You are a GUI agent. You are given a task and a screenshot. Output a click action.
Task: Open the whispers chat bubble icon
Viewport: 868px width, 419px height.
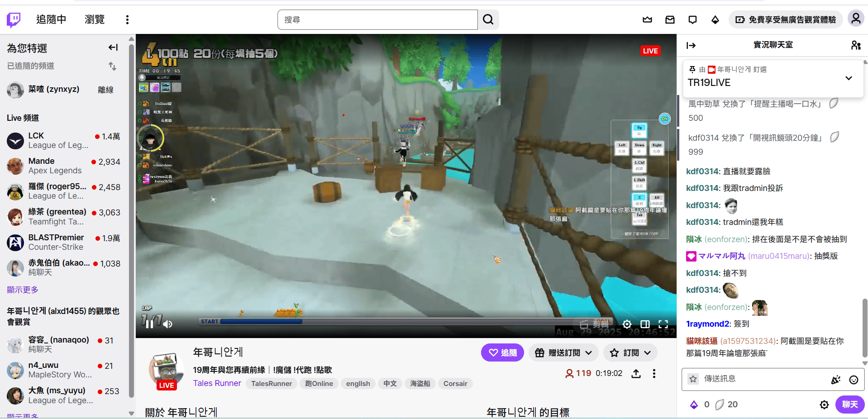tap(692, 19)
